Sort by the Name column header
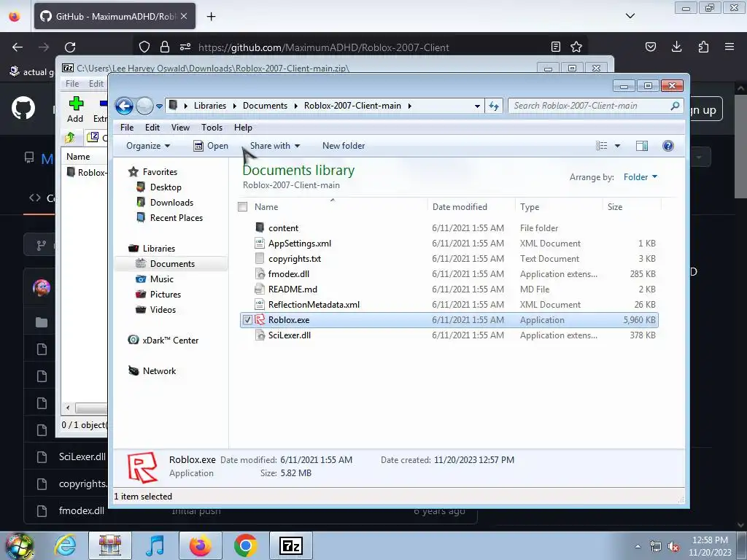 (x=266, y=206)
